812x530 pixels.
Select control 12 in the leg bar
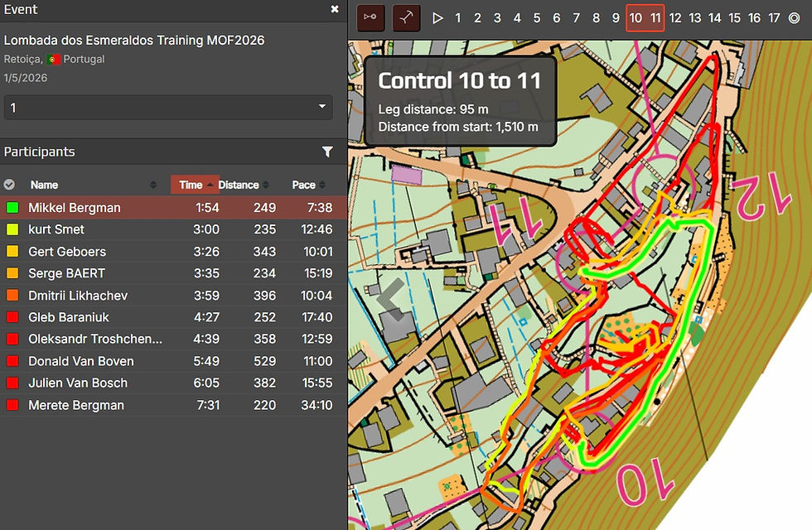pos(675,17)
